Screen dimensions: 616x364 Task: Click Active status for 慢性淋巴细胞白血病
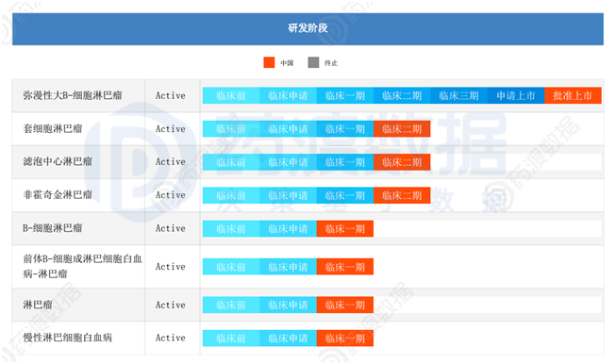tap(171, 338)
